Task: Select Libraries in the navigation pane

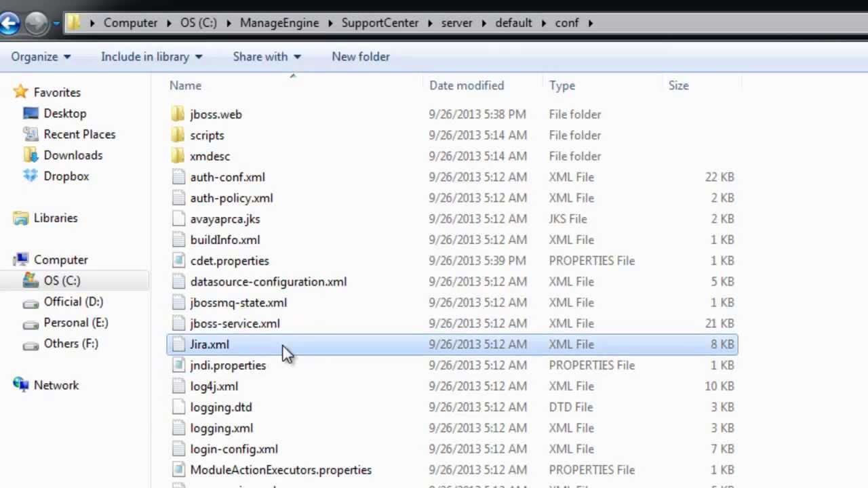Action: coord(56,218)
